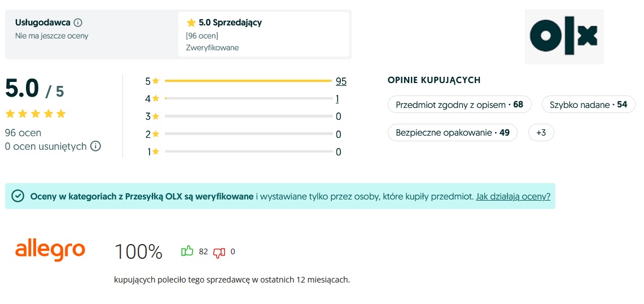Click the green thumbs-up icon
644x304 pixels.
coord(187,251)
